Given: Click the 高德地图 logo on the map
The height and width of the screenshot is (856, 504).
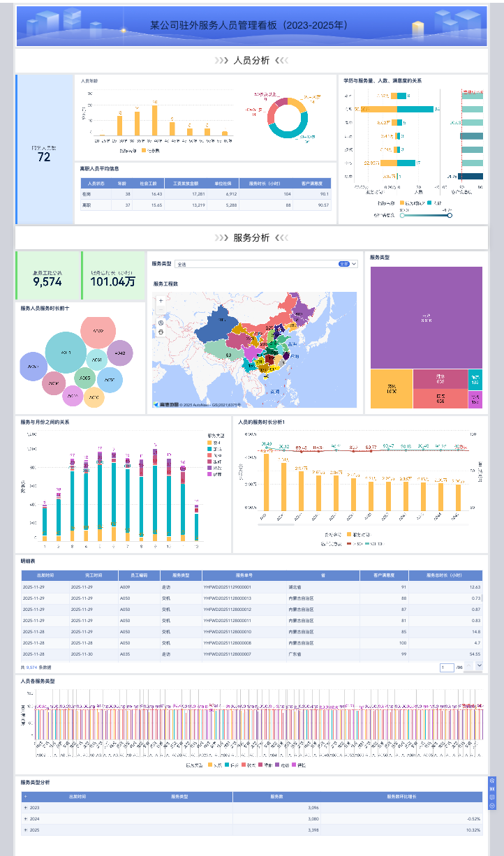Looking at the screenshot, I should tap(166, 404).
